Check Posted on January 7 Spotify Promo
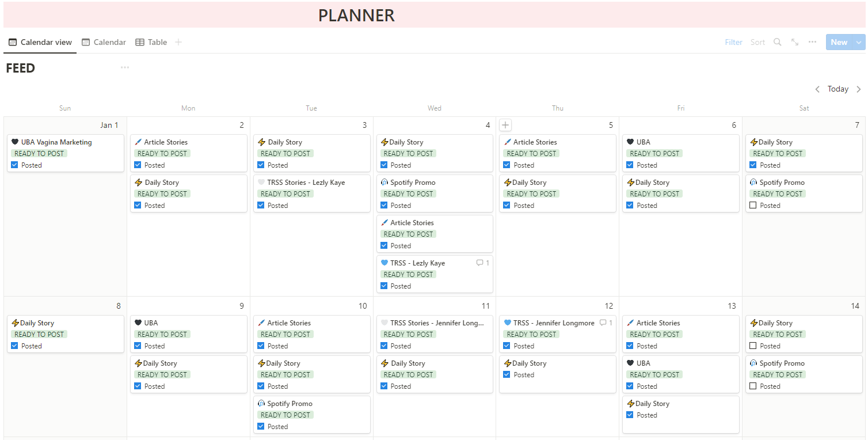Image resolution: width=868 pixels, height=440 pixels. pos(753,206)
